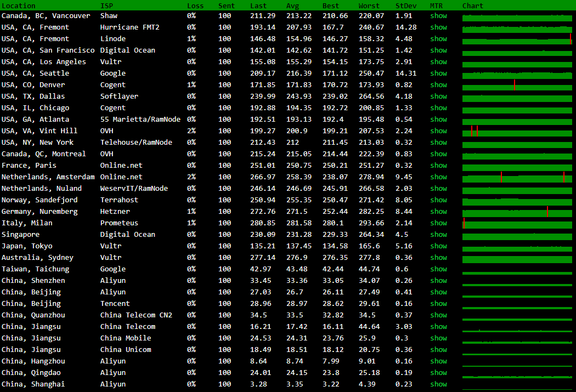Click 'show' for Quanzhou China Telecom CN2
Image resolution: width=576 pixels, height=392 pixels.
tap(439, 315)
